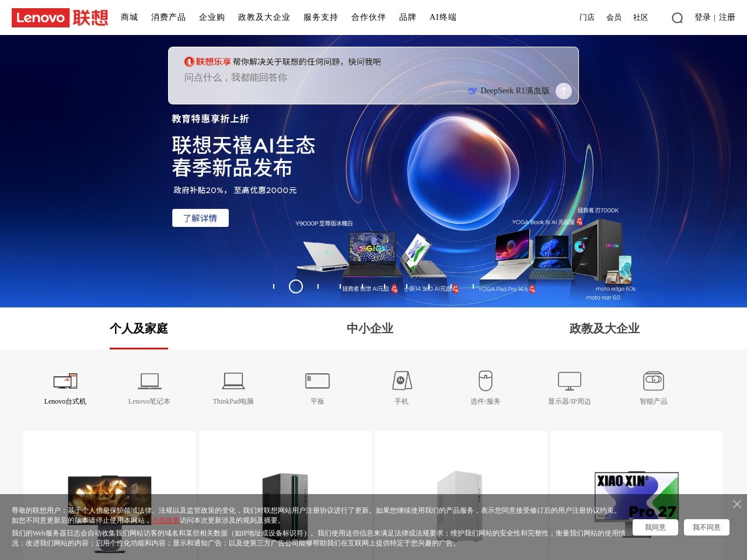Screen dimensions: 747x560
Task: Open the 消费产品 menu
Action: point(169,17)
